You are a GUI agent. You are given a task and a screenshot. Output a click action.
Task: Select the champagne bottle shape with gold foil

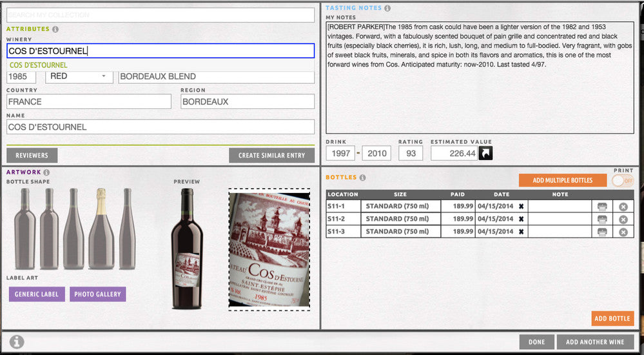101,228
